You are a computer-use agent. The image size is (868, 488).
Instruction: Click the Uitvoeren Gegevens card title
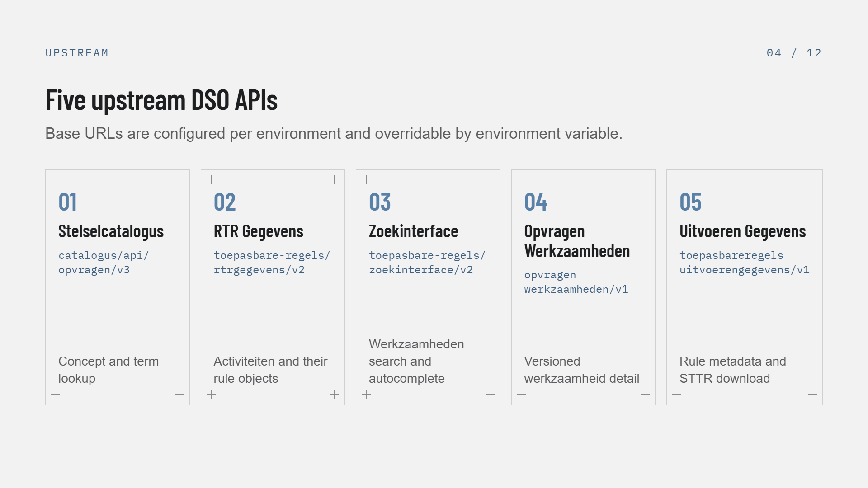(743, 231)
